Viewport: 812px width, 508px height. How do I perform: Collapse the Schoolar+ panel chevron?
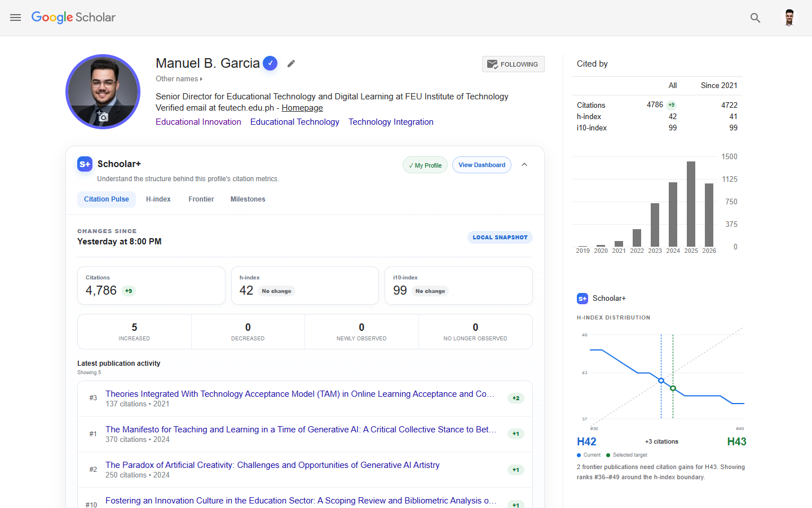(524, 165)
